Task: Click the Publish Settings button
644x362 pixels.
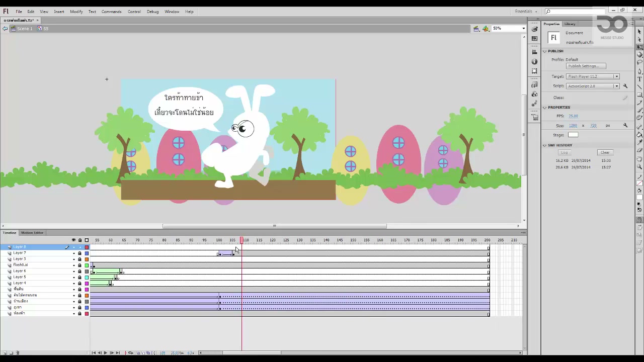Action: tap(586, 66)
